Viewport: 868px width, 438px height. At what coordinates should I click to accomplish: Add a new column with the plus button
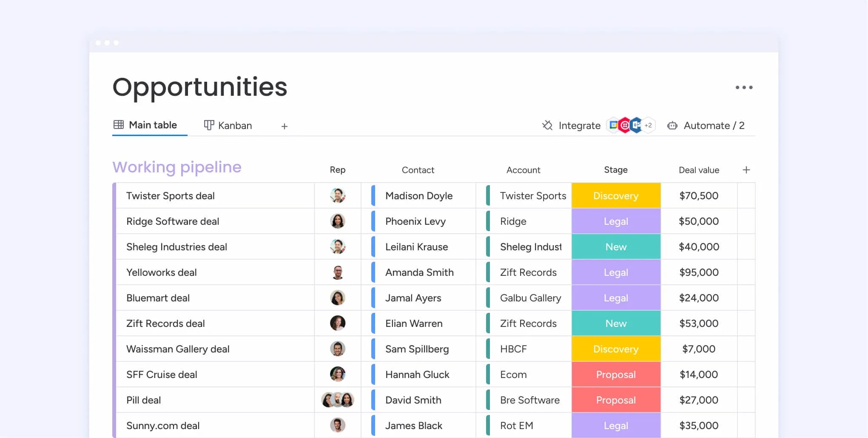click(746, 169)
